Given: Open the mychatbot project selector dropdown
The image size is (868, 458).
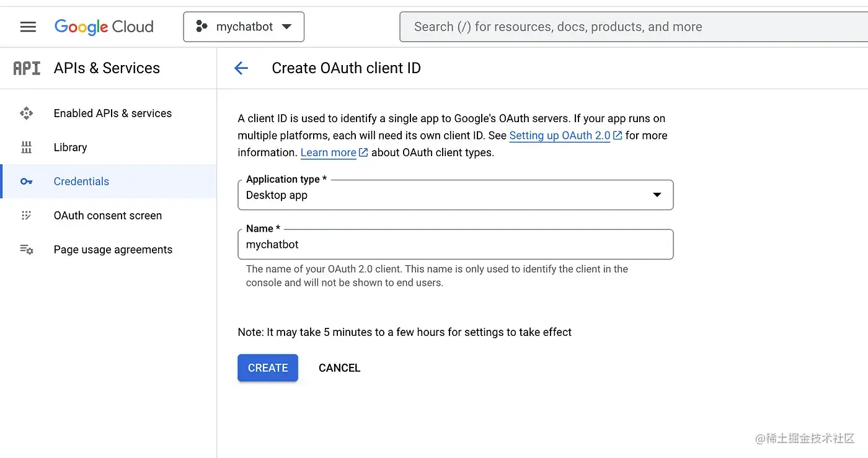Looking at the screenshot, I should tap(244, 27).
